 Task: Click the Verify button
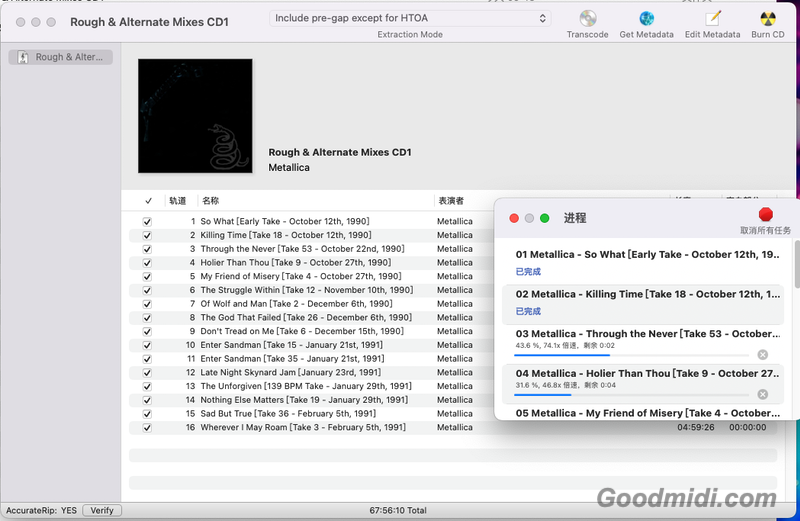pyautogui.click(x=102, y=510)
